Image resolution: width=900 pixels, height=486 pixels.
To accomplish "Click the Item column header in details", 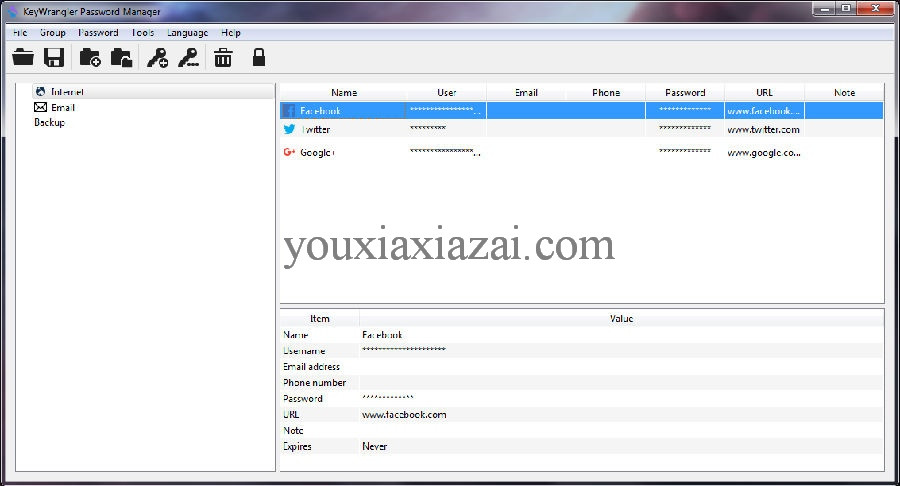I will (320, 318).
